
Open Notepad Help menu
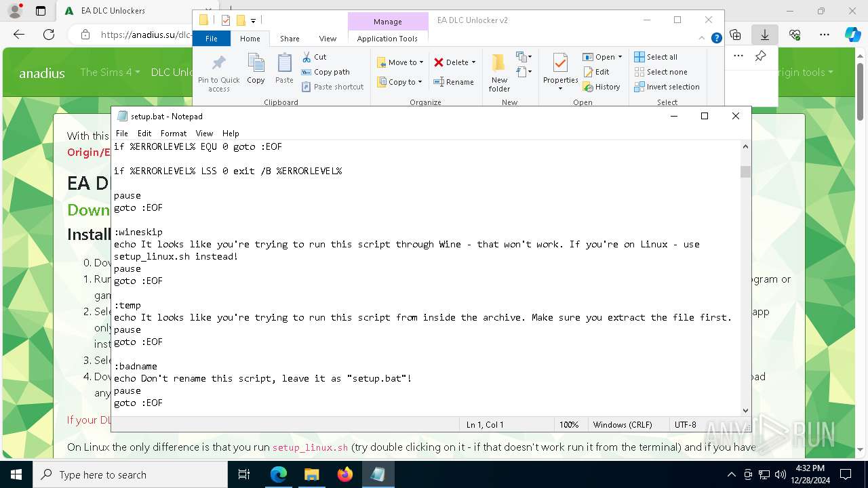coord(231,134)
